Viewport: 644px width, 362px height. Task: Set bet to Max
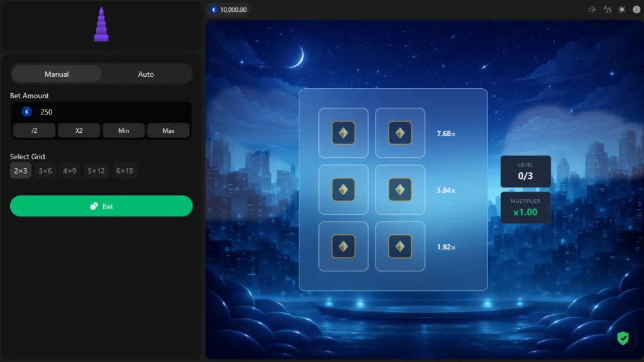tap(169, 130)
